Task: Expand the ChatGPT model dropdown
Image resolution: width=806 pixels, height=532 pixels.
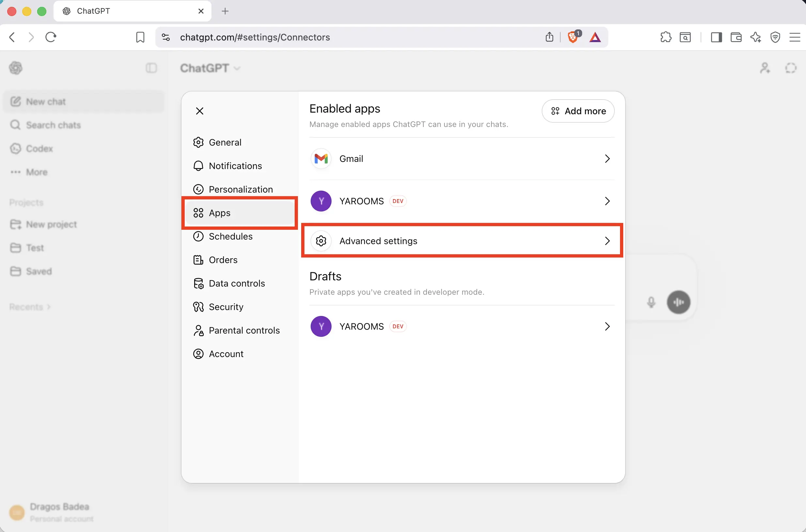Action: [237, 68]
